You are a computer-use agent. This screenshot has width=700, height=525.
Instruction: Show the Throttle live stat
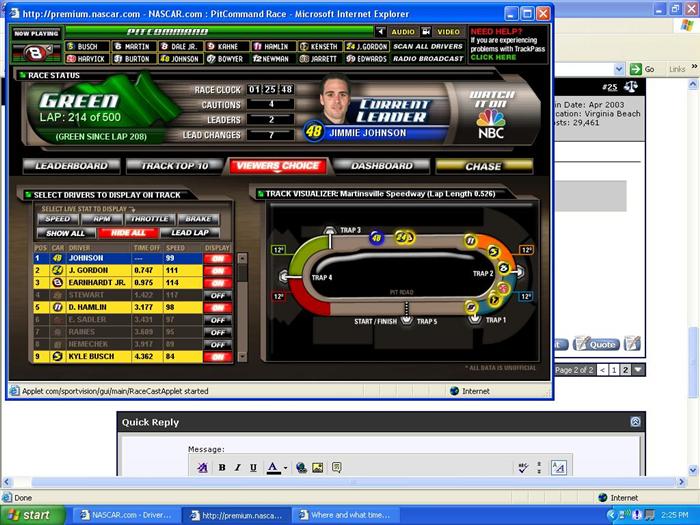(x=150, y=219)
